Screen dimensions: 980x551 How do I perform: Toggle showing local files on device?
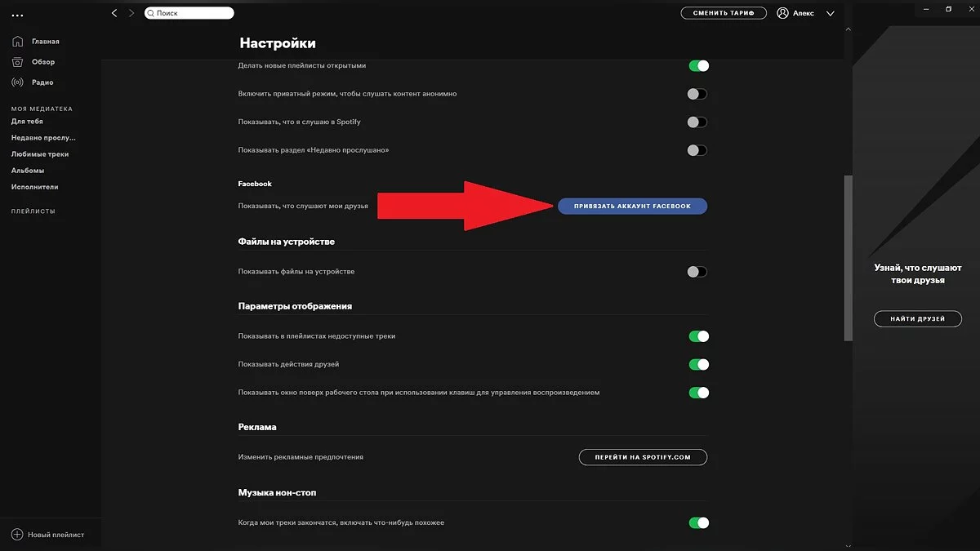coord(697,272)
